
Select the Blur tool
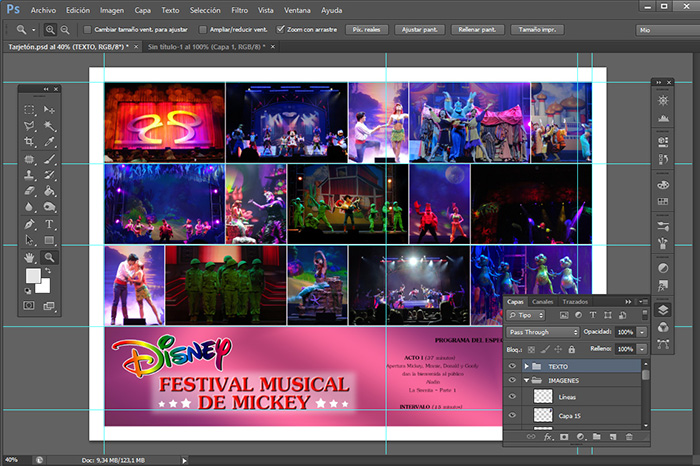[x=29, y=207]
